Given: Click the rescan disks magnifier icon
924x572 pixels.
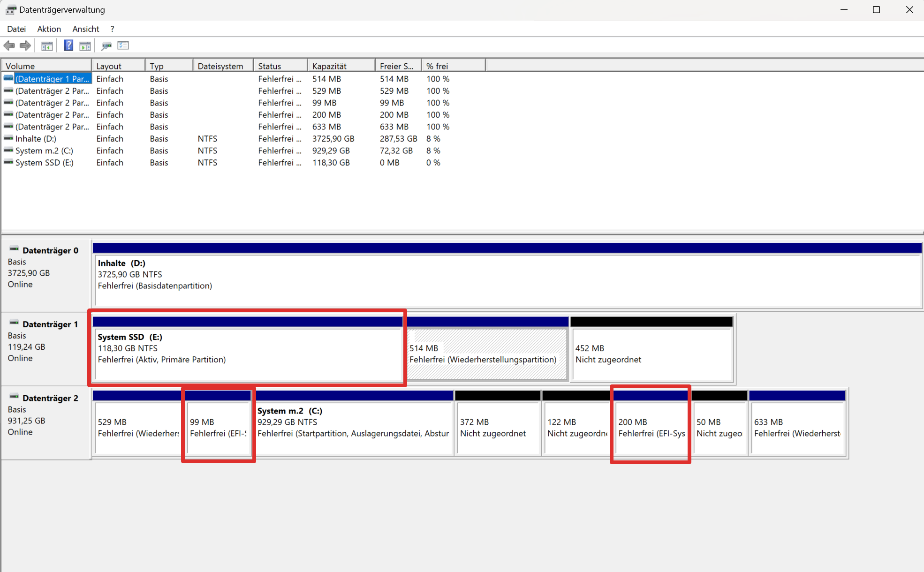Looking at the screenshot, I should [106, 45].
